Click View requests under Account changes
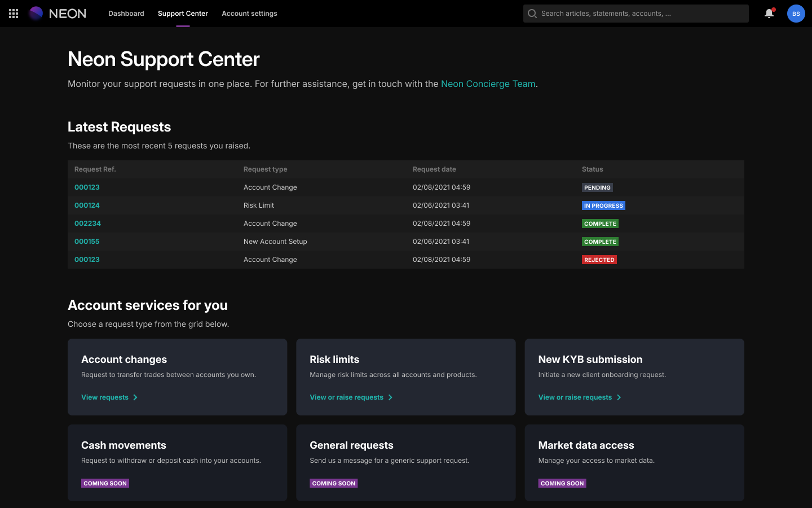Screen dimensions: 812x508 pos(105,397)
